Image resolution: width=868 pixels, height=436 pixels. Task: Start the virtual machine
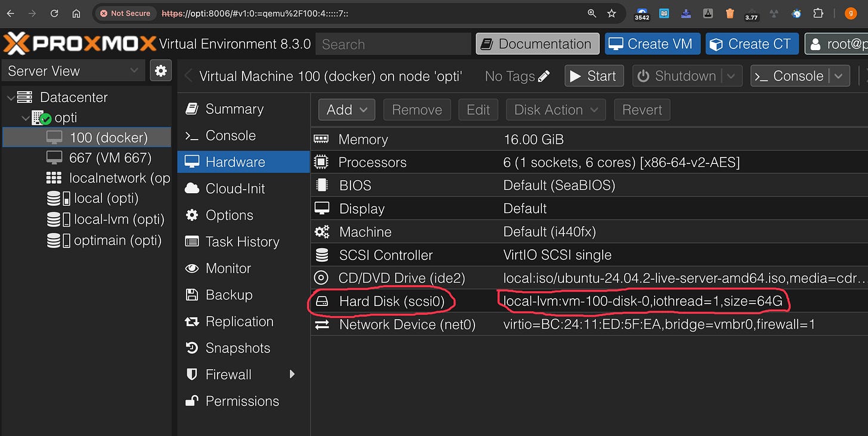pos(594,76)
